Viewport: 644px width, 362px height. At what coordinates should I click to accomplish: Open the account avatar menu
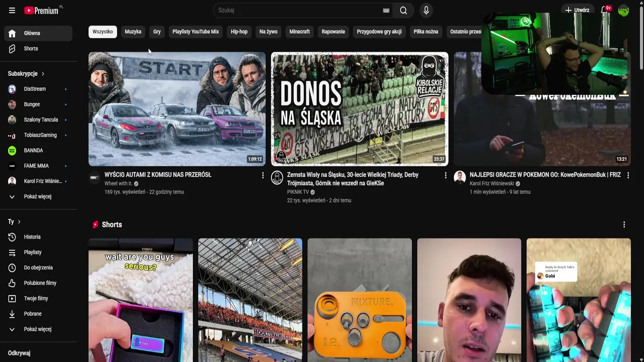pos(623,10)
